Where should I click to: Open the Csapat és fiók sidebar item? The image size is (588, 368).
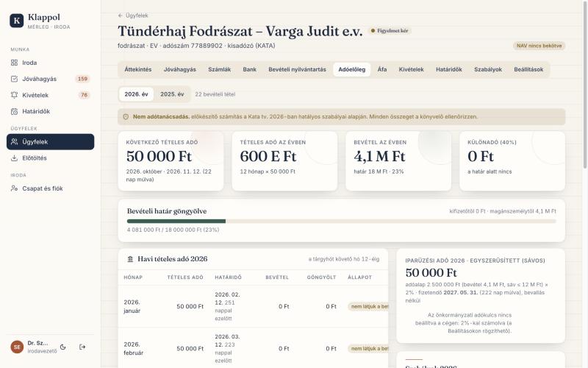(x=50, y=188)
